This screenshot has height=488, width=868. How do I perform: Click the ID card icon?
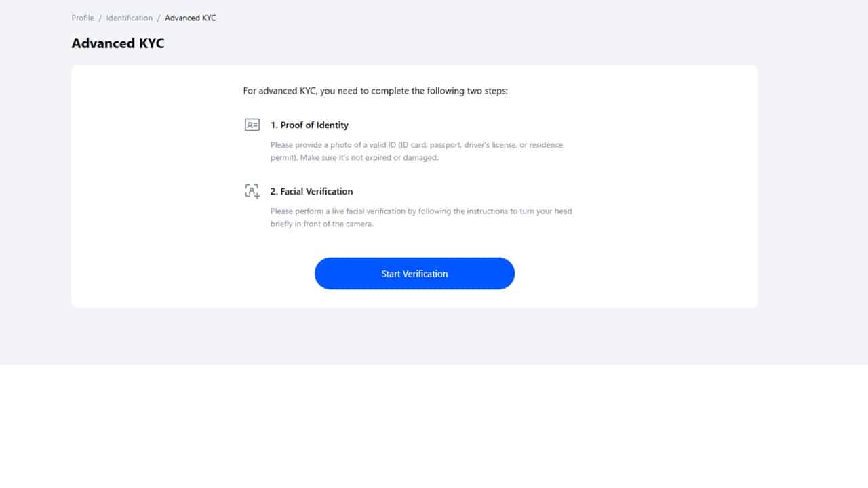[252, 125]
